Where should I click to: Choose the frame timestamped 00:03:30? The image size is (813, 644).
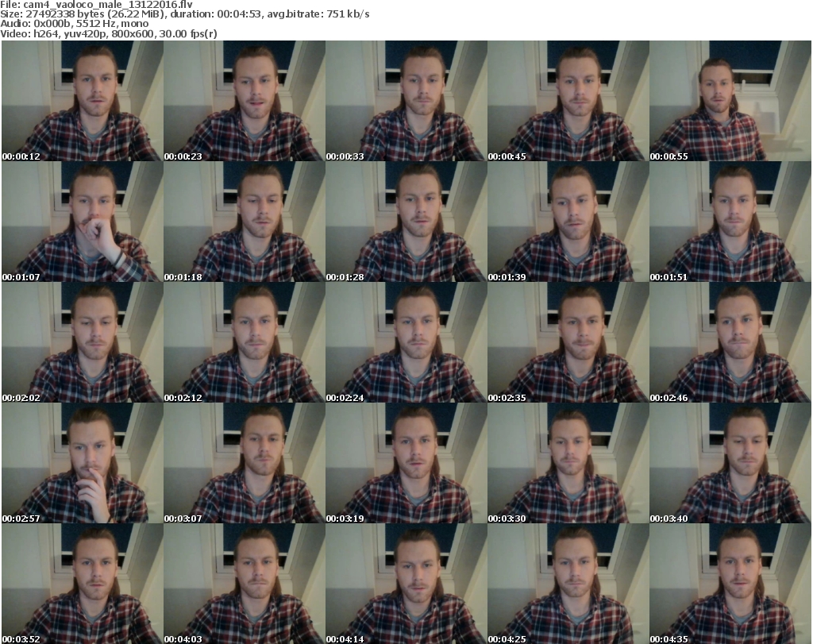pyautogui.click(x=568, y=463)
